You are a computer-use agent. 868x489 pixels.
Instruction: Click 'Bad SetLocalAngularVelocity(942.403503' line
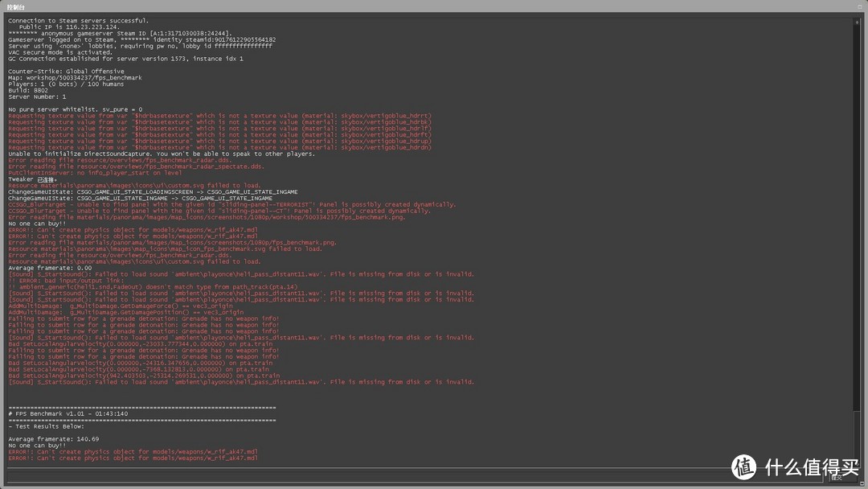(144, 376)
